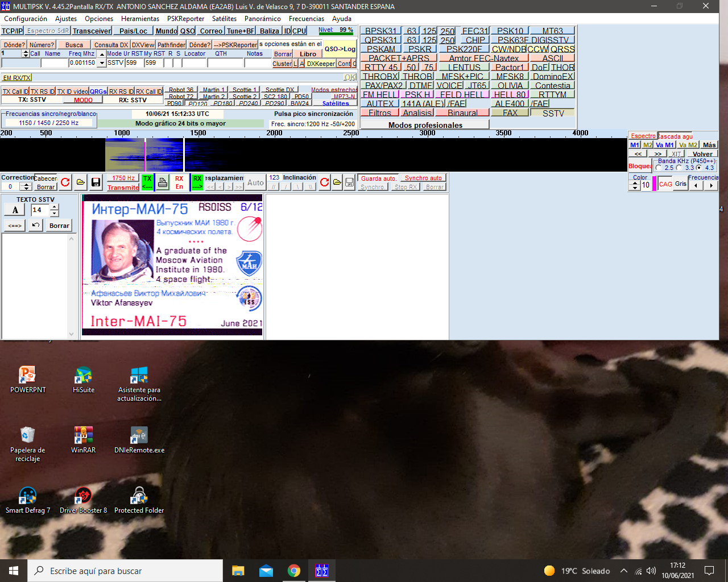Open the bold A font button
The image size is (728, 582).
coord(15,210)
